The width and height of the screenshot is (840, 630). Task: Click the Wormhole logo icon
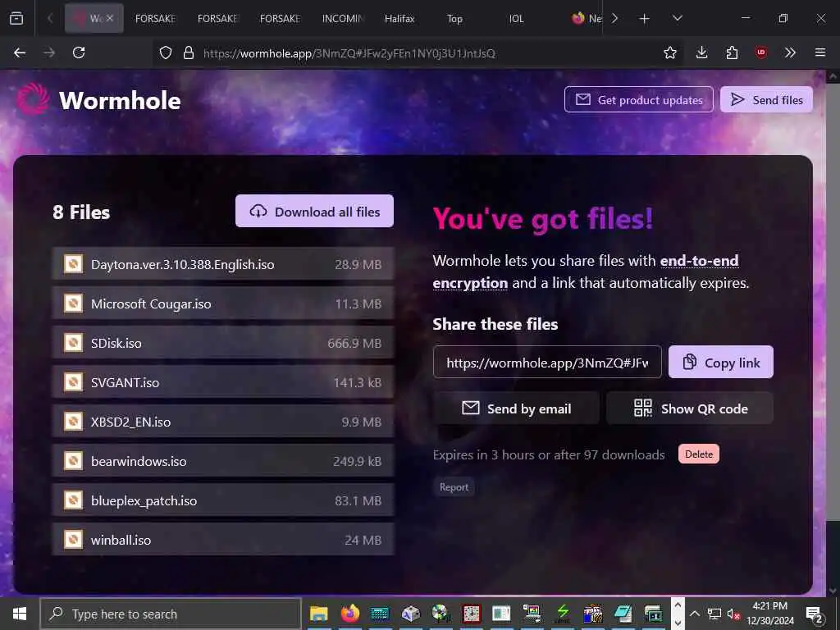pyautogui.click(x=33, y=99)
